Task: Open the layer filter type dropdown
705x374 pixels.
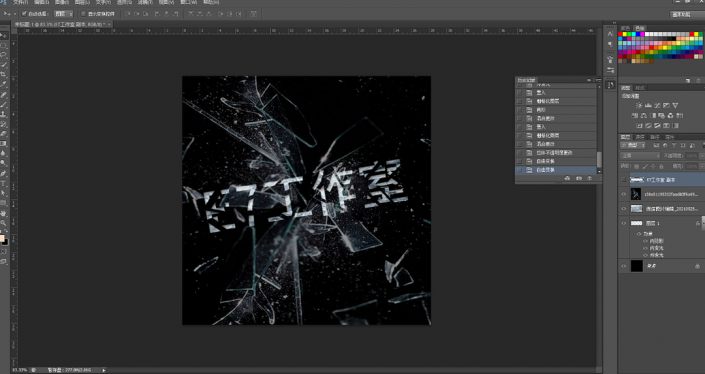Action: tap(633, 145)
